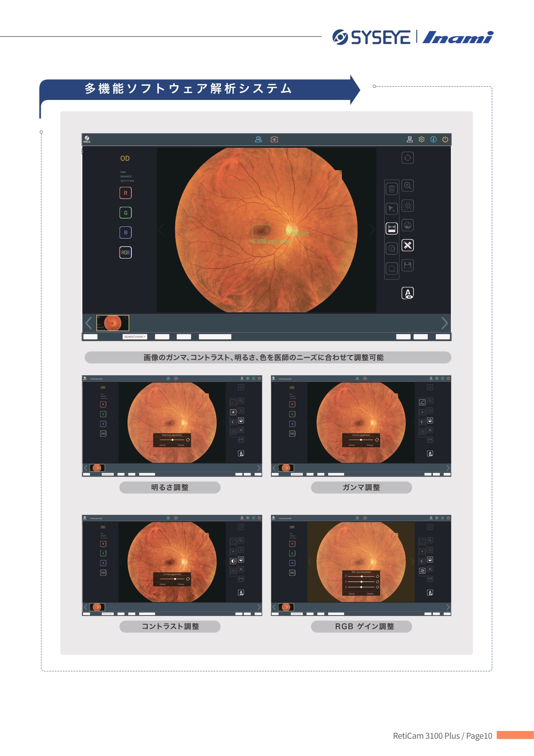
Task: Toggle the red R channel in the large screenshot
Action: coord(125,193)
